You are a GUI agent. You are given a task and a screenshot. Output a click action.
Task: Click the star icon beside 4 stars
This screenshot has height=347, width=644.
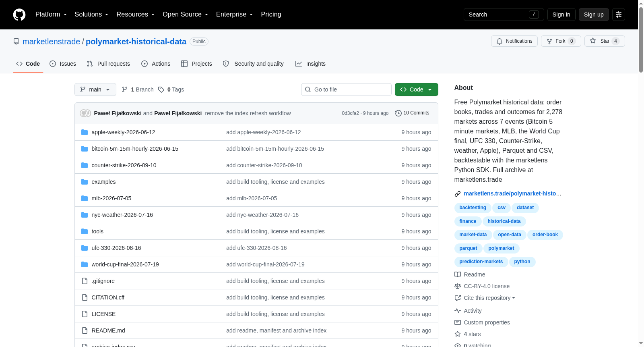[x=458, y=334]
